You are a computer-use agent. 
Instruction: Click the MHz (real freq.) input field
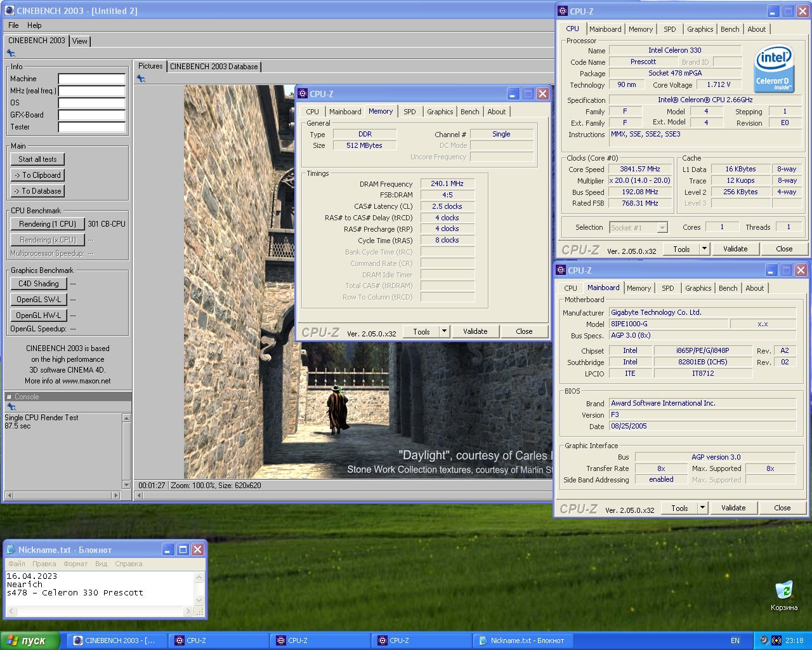pyautogui.click(x=92, y=91)
